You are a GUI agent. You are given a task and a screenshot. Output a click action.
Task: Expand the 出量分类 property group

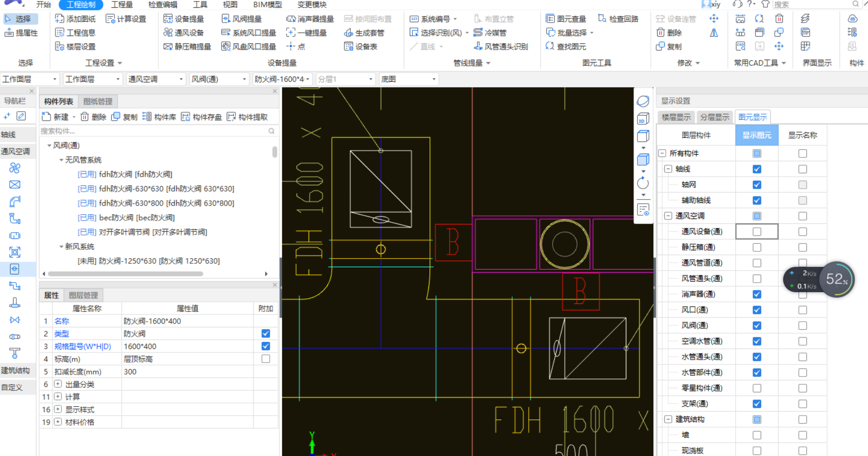(x=58, y=384)
